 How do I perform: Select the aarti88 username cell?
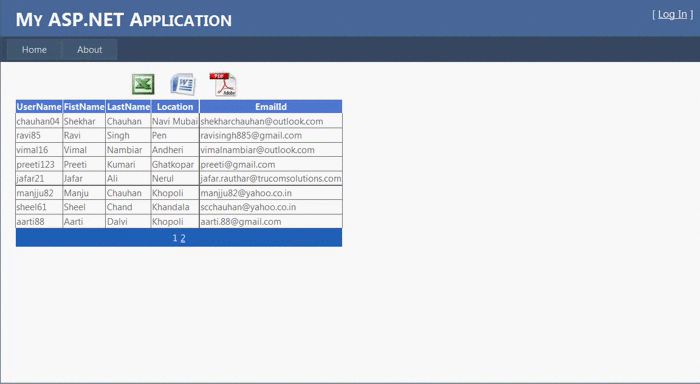[39, 221]
